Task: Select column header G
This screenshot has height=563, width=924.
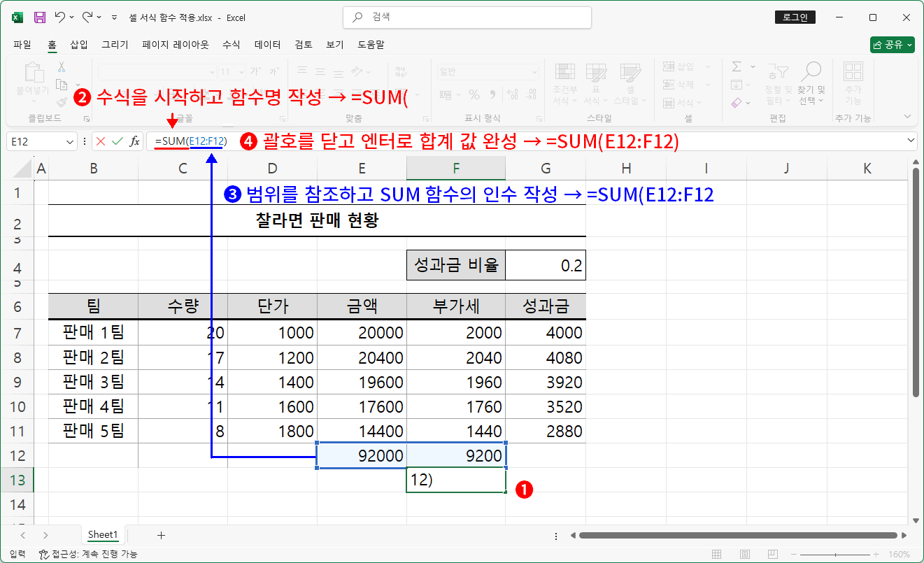Action: pyautogui.click(x=546, y=168)
